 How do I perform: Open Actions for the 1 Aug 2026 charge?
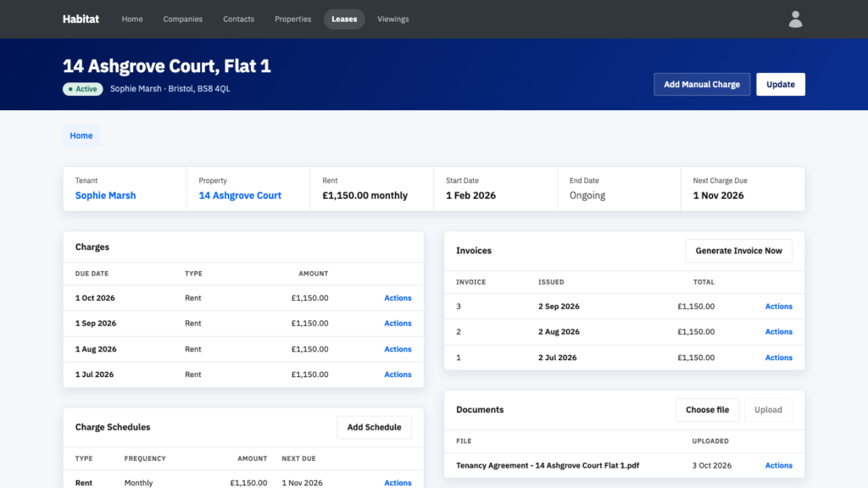(398, 349)
